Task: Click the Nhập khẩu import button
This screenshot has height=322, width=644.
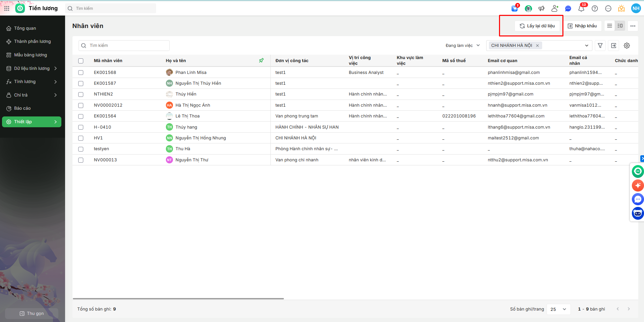Action: pyautogui.click(x=582, y=26)
